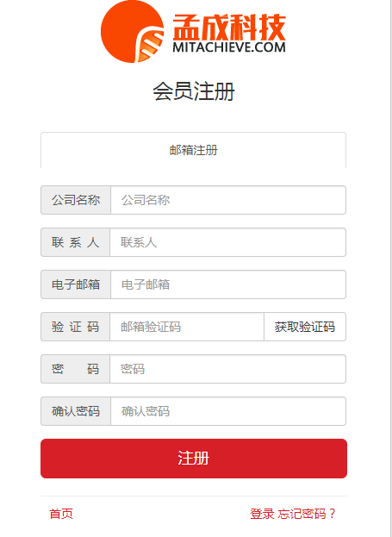Screen dimensions: 392x537
Task: Focus the 确认密码 input field
Action: pyautogui.click(x=228, y=411)
